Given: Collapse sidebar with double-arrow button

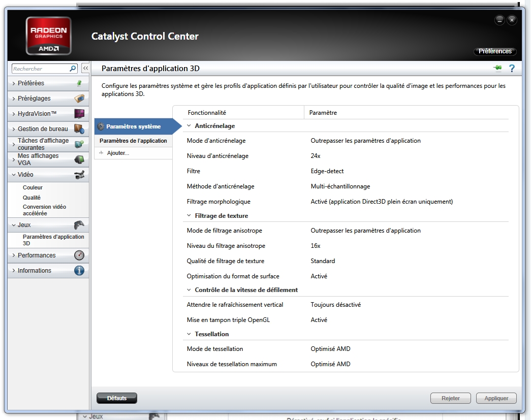Looking at the screenshot, I should [x=85, y=68].
